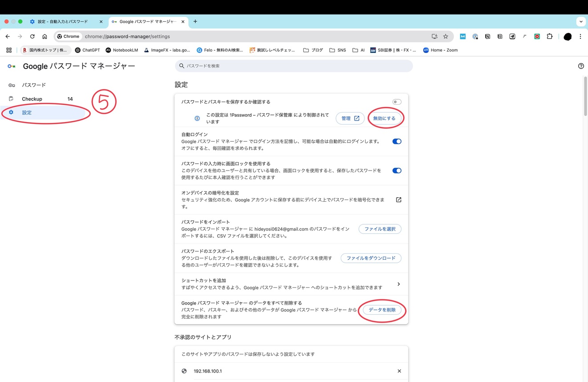Bookmark this page with the star icon
The height and width of the screenshot is (382, 588).
point(445,37)
